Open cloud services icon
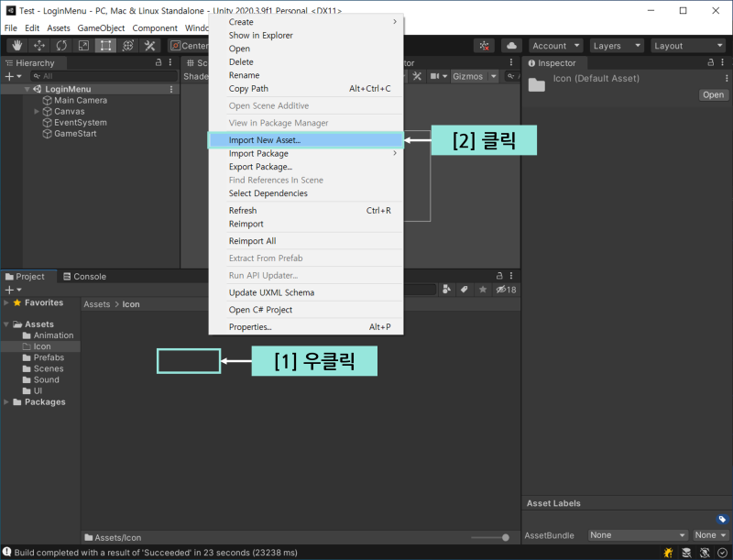 [x=511, y=45]
